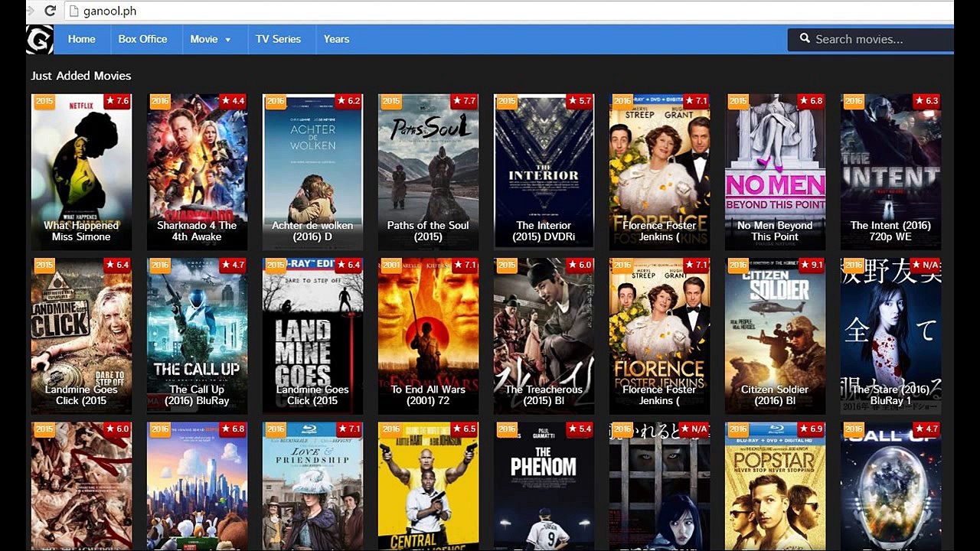
Task: Select the Love & Friendship movie poster
Action: 312,486
